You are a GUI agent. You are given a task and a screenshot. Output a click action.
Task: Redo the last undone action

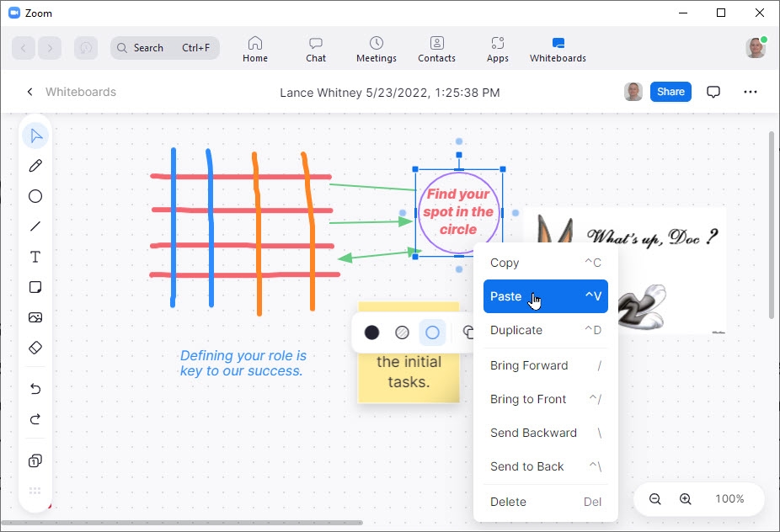coord(35,419)
